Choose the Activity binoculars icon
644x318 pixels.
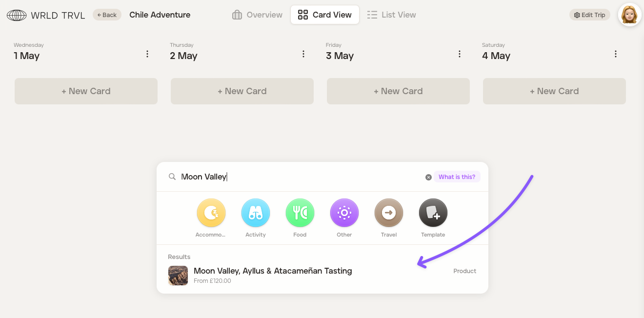(255, 213)
